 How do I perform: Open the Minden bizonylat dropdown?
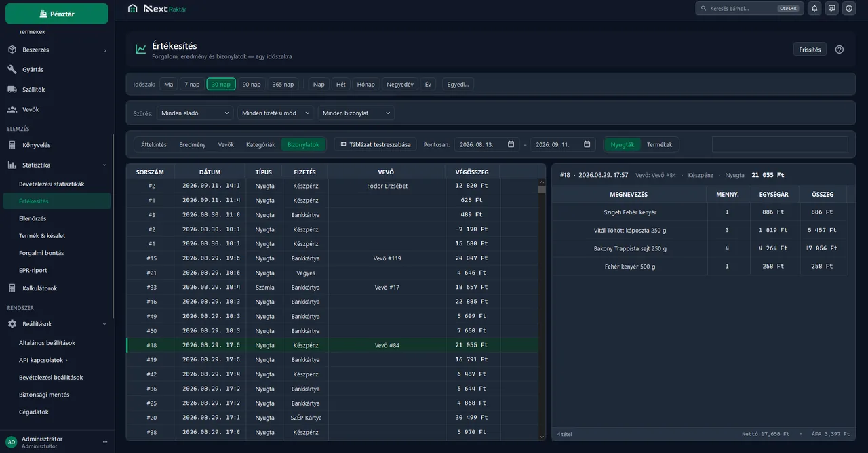356,113
